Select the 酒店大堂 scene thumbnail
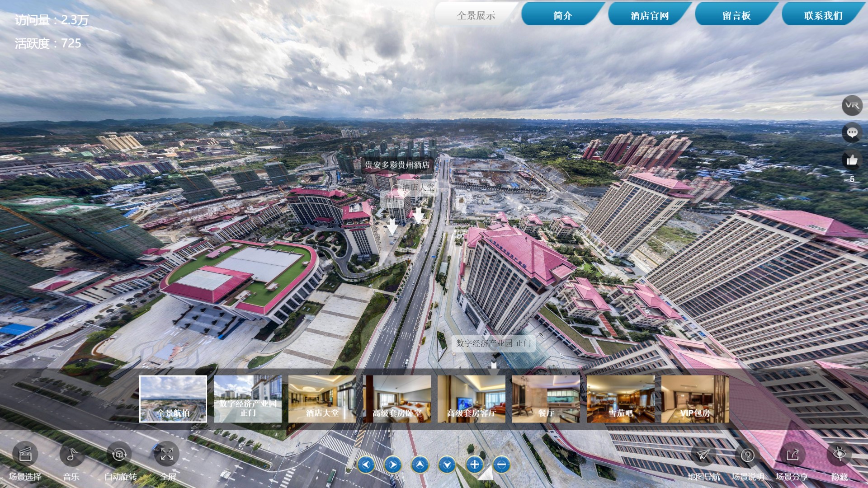Screen dimensions: 868x488 (322, 399)
